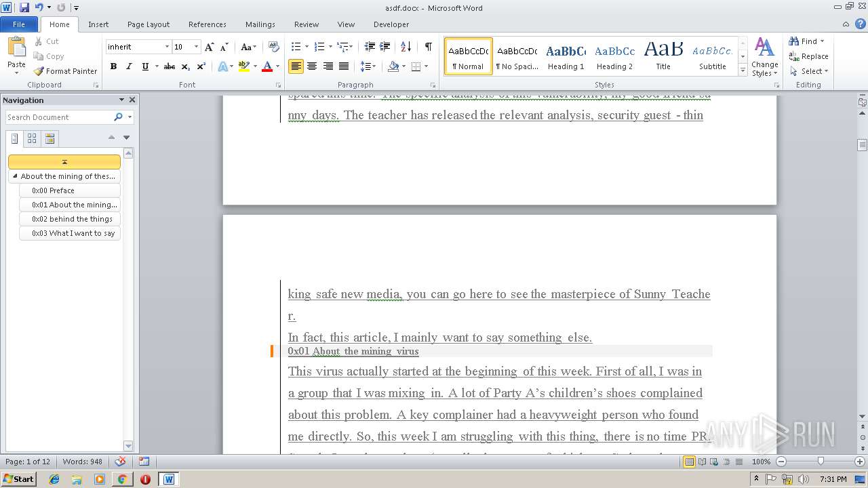Toggle underline formatting

(145, 66)
